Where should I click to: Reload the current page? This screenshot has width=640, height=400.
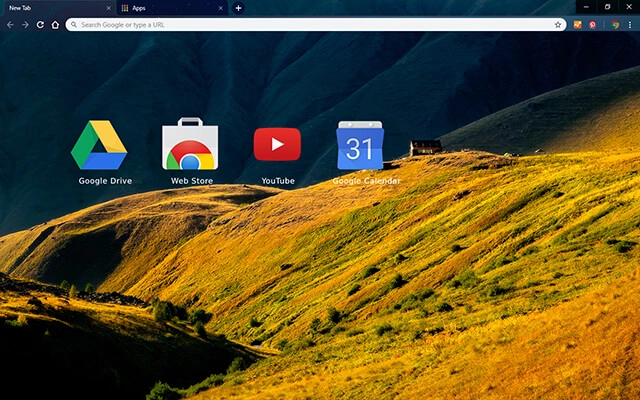pos(40,25)
